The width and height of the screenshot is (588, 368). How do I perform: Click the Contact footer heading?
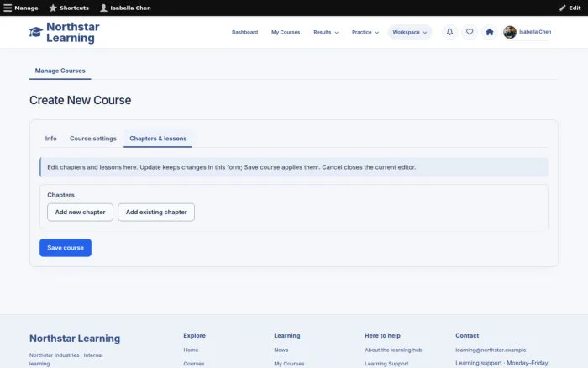tap(467, 336)
